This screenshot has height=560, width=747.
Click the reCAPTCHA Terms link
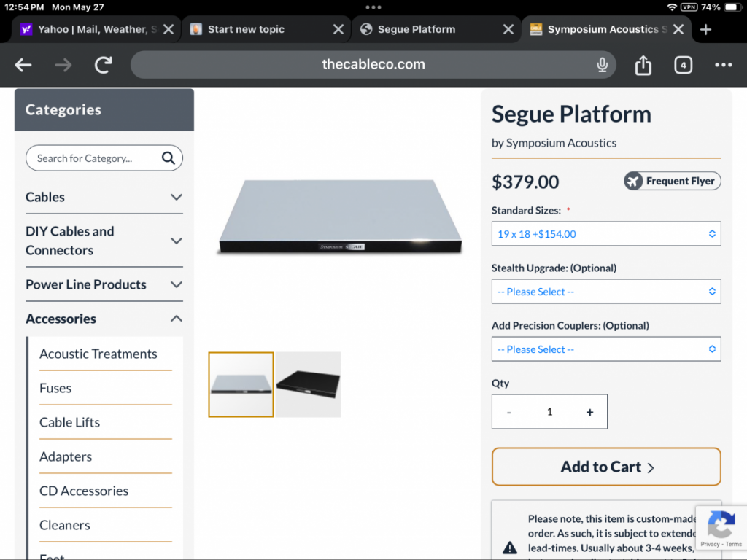click(734, 544)
